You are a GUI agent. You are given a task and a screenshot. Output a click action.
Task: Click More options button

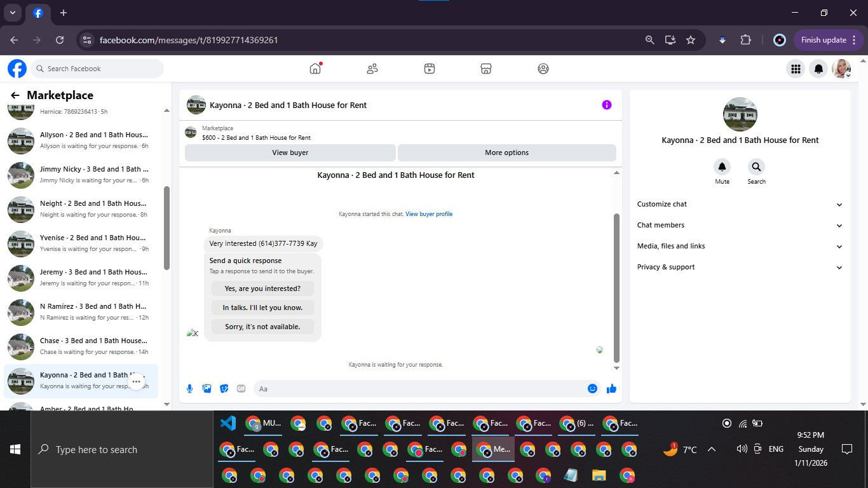point(506,152)
